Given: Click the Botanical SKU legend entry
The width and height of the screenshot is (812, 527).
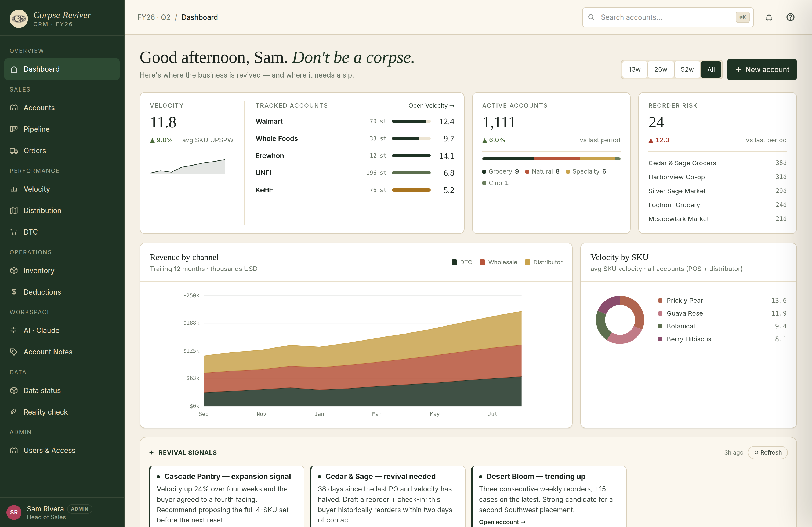Looking at the screenshot, I should (722, 326).
